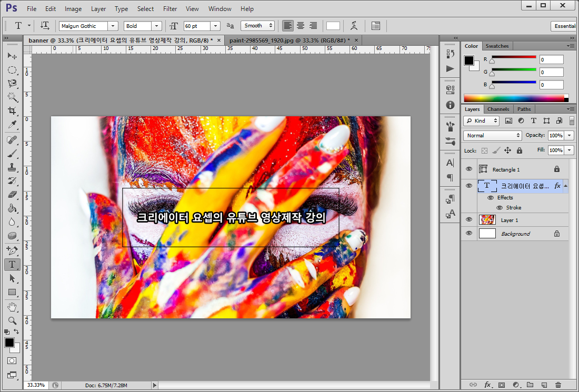The image size is (579, 392).
Task: Open the Opacity slider dropdown
Action: [x=570, y=135]
